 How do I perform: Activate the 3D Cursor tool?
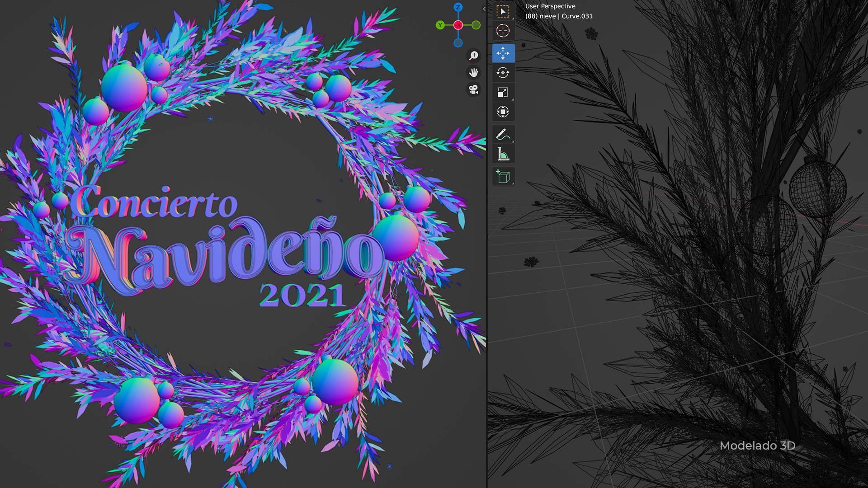(503, 31)
